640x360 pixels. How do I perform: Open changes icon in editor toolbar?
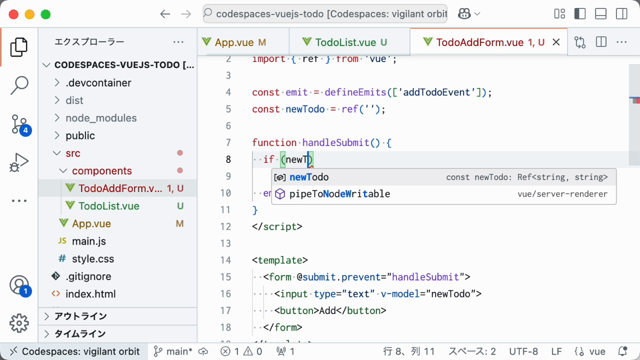580,42
